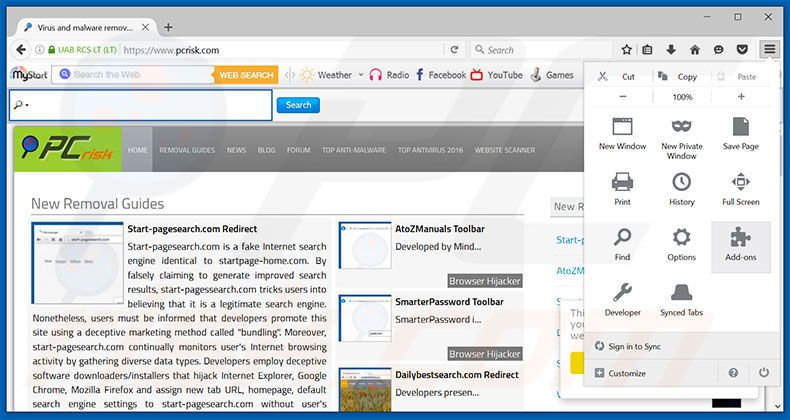Open the Radio link on MyStart toolbar

389,75
